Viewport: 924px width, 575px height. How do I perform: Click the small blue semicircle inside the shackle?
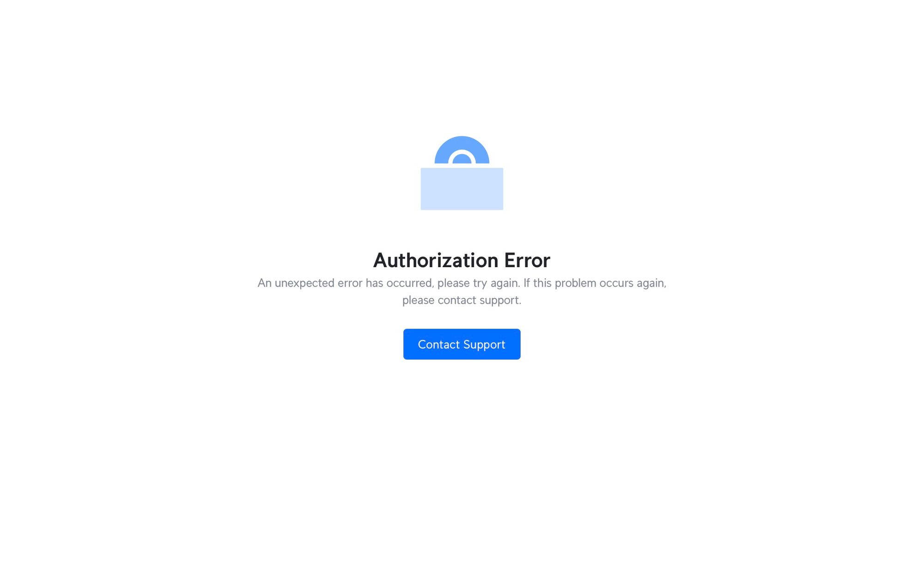462,159
